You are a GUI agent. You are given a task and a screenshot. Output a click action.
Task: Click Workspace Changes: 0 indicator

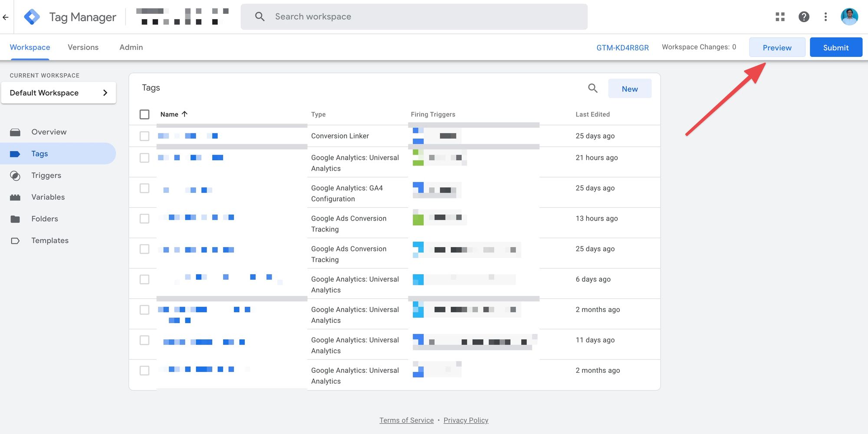tap(699, 47)
